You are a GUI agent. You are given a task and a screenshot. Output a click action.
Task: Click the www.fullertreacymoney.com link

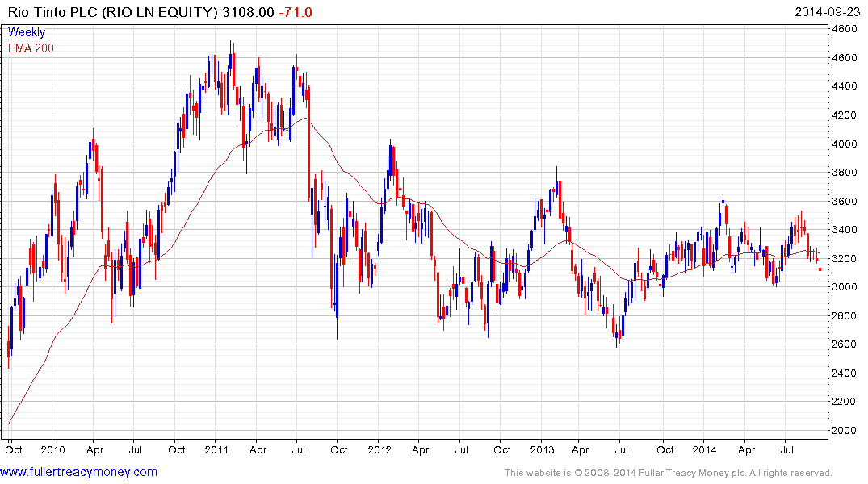pos(78,472)
